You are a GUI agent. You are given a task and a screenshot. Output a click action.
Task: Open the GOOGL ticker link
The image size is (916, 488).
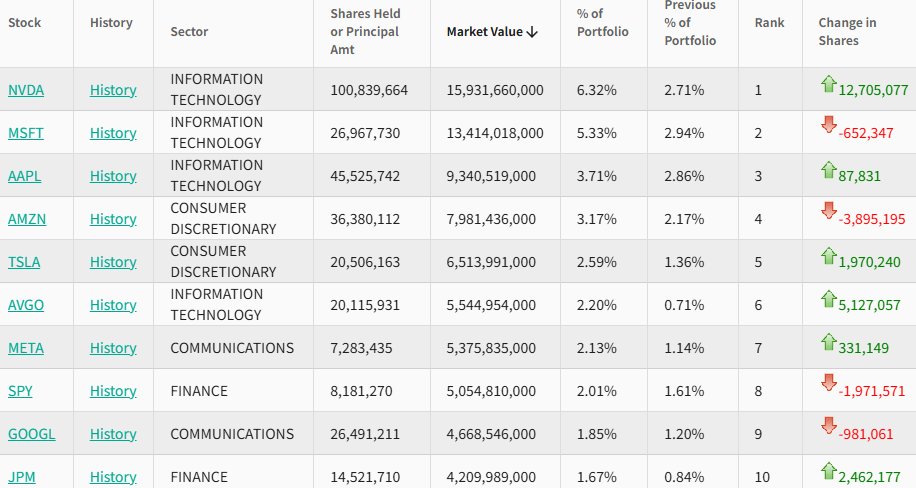[31, 434]
